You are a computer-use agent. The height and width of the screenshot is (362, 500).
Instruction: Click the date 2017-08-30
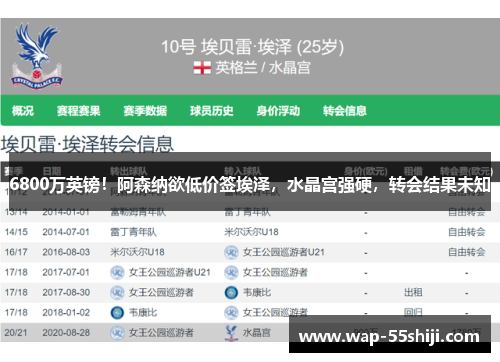[x=66, y=292]
